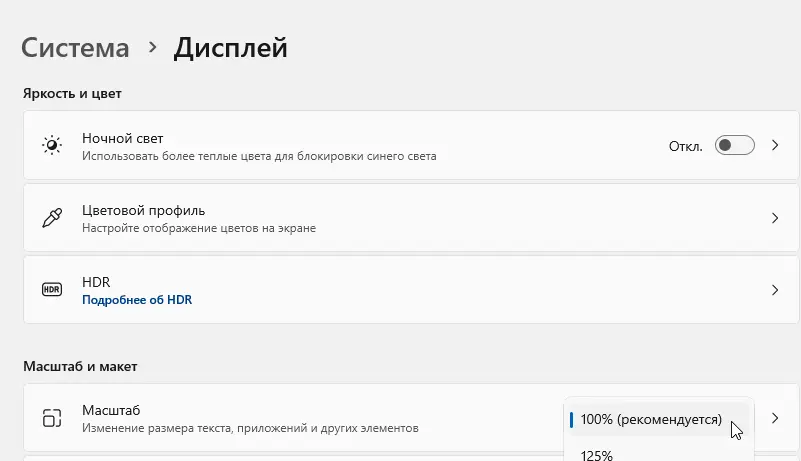
Task: Click the Ночной свет row title
Action: point(122,138)
